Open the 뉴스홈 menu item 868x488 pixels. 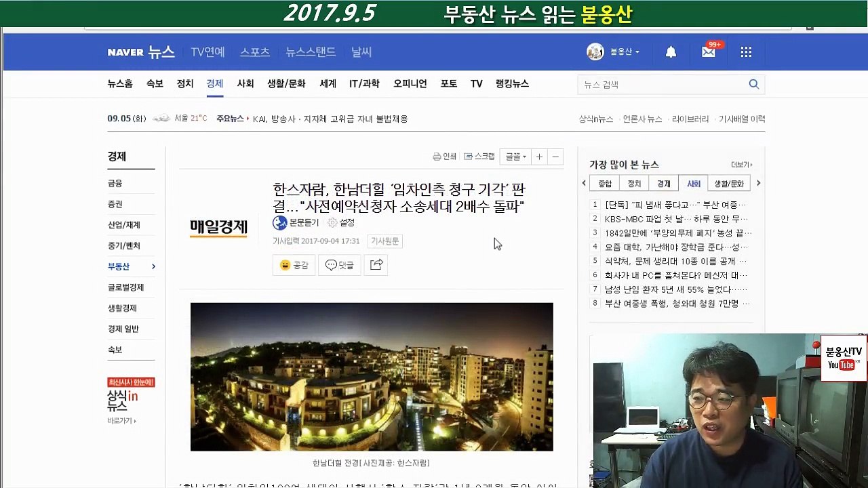pos(120,83)
